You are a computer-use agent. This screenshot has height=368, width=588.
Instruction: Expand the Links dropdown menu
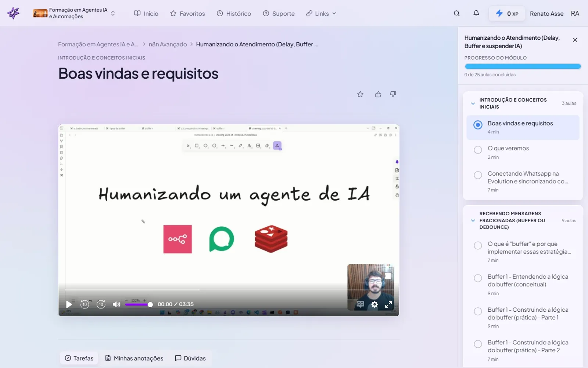(321, 13)
